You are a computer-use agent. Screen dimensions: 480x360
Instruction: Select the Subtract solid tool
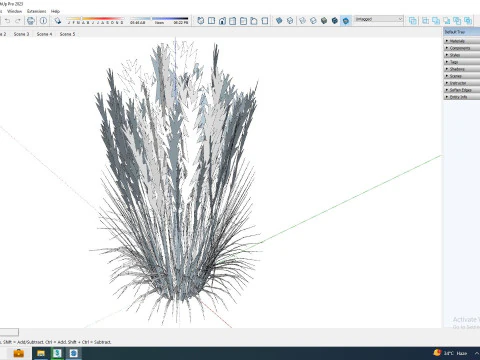tap(447, 21)
